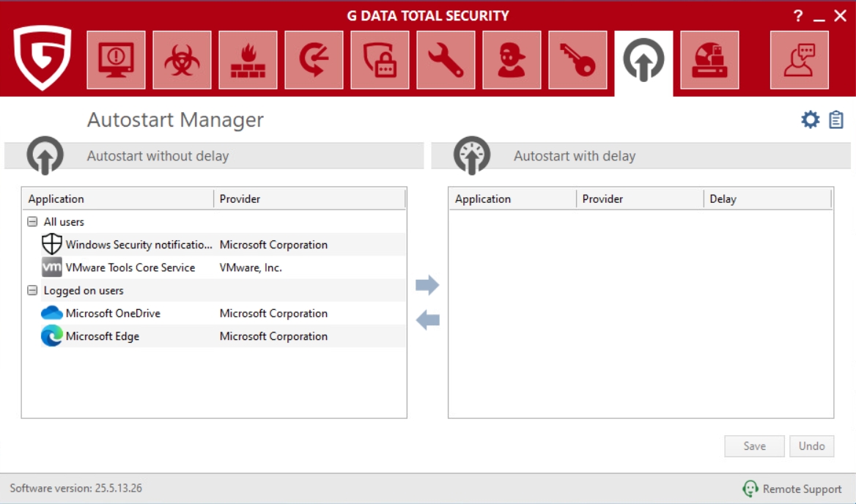Viewport: 856px width, 504px height.
Task: Click the Remote Support headset icon
Action: pyautogui.click(x=750, y=489)
